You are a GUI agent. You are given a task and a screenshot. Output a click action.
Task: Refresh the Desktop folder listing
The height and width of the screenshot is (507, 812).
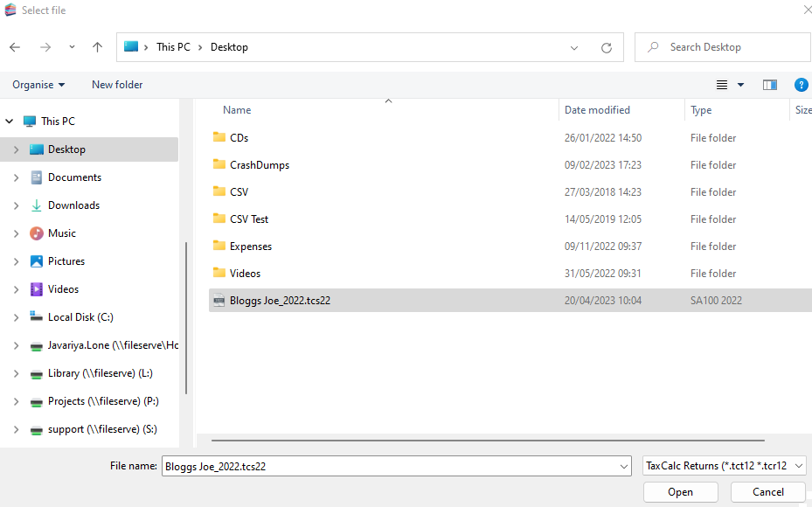click(606, 48)
